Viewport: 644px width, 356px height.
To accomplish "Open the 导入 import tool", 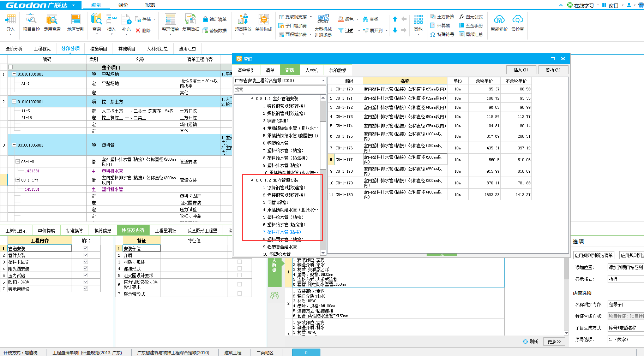I will (x=11, y=23).
